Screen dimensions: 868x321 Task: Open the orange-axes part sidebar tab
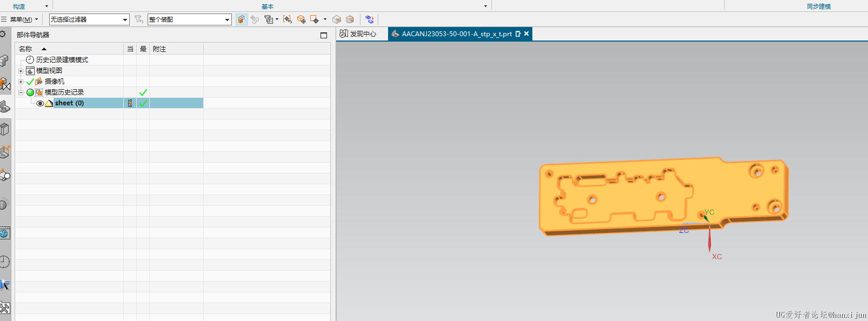point(5,152)
